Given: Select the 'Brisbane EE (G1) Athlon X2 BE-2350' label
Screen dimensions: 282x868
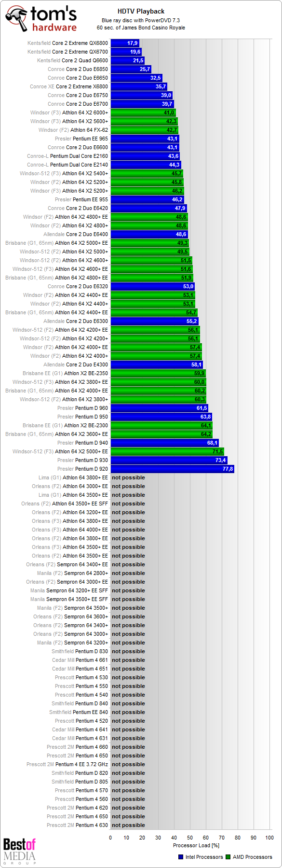Looking at the screenshot, I should (65, 373).
